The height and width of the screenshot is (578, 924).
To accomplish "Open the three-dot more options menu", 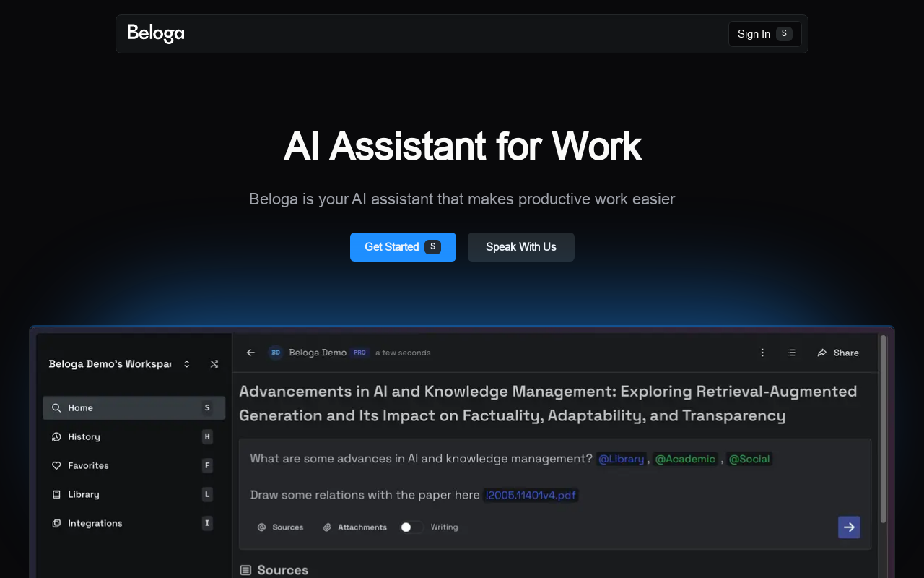I will 762,353.
